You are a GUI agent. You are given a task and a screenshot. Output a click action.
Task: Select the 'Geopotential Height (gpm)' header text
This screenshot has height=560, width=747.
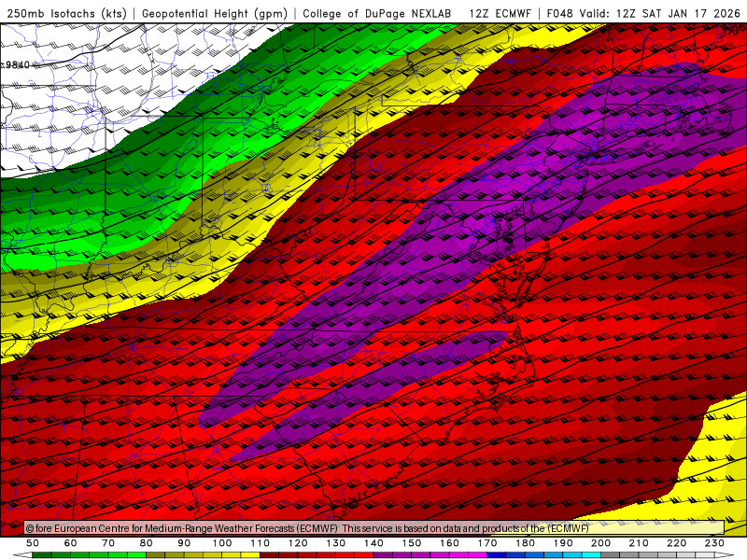coord(215,13)
